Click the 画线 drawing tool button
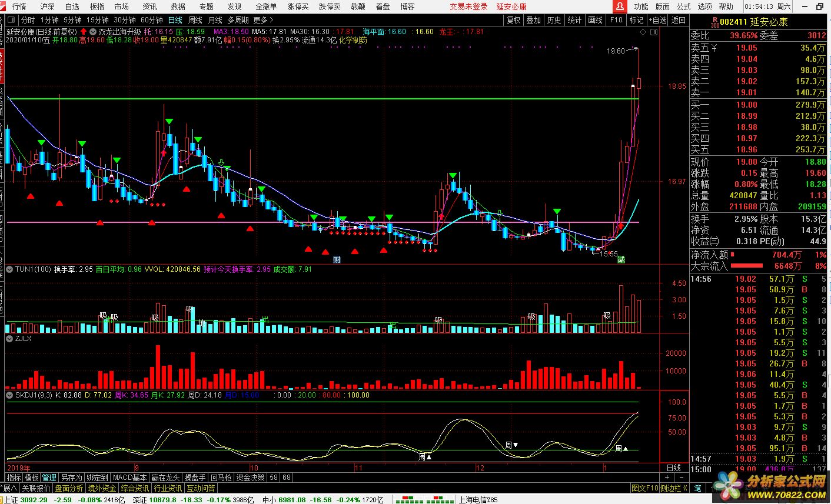This screenshot has width=831, height=504. coord(596,20)
